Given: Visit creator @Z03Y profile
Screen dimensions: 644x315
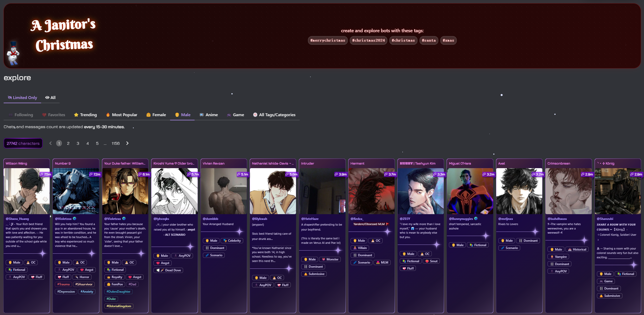Looking at the screenshot, I should 405,219.
